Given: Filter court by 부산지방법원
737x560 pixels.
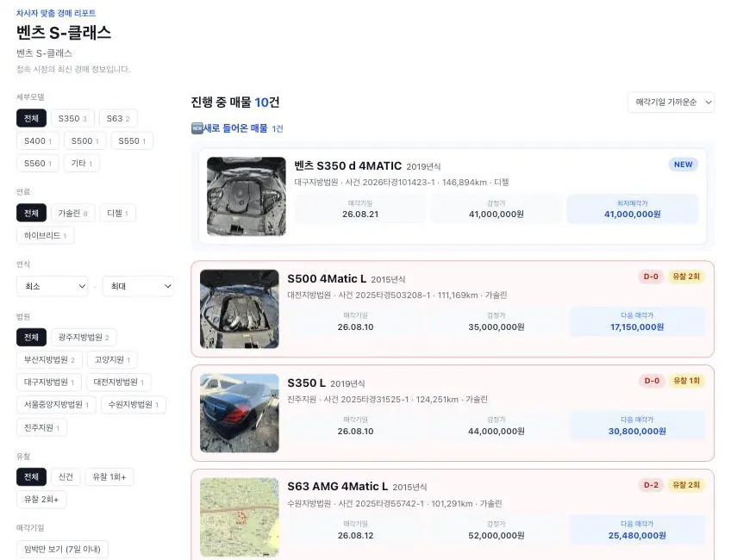Looking at the screenshot, I should [x=49, y=359].
